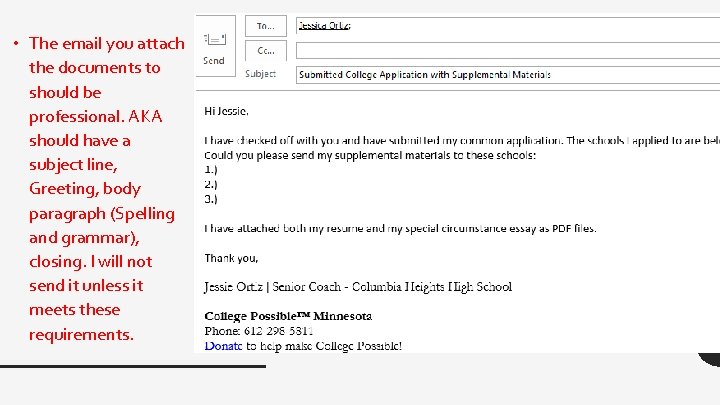Click the Subject label
Screen dimensions: 720x405
point(260,73)
